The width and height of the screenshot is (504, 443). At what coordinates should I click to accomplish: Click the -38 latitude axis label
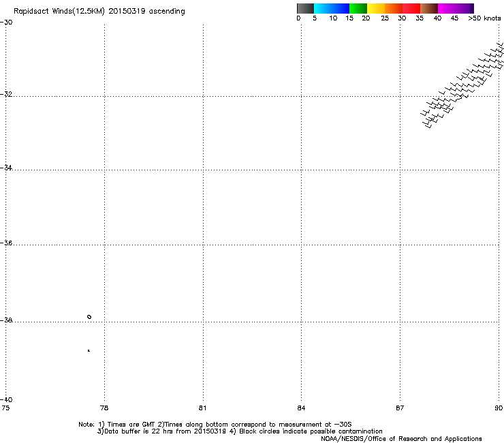pos(6,320)
